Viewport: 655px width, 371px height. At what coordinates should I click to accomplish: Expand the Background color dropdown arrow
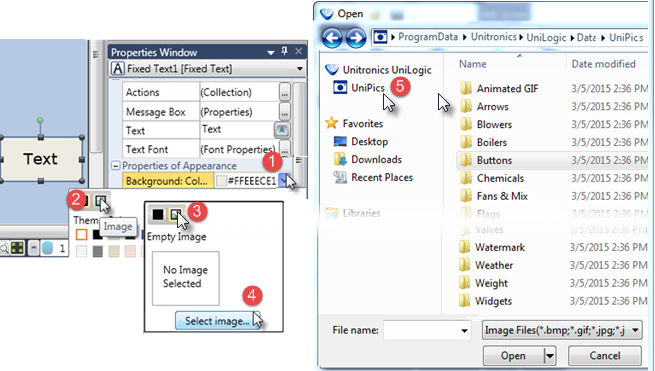(x=284, y=181)
